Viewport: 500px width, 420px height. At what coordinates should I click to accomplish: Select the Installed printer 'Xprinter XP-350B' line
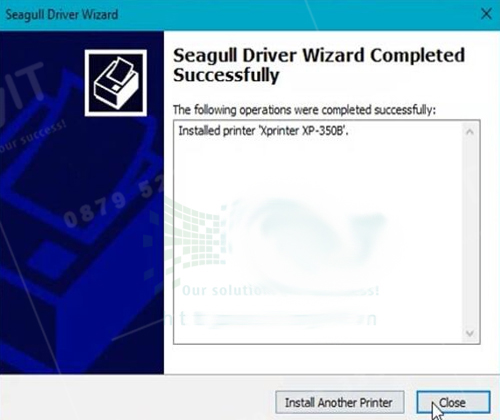click(263, 131)
